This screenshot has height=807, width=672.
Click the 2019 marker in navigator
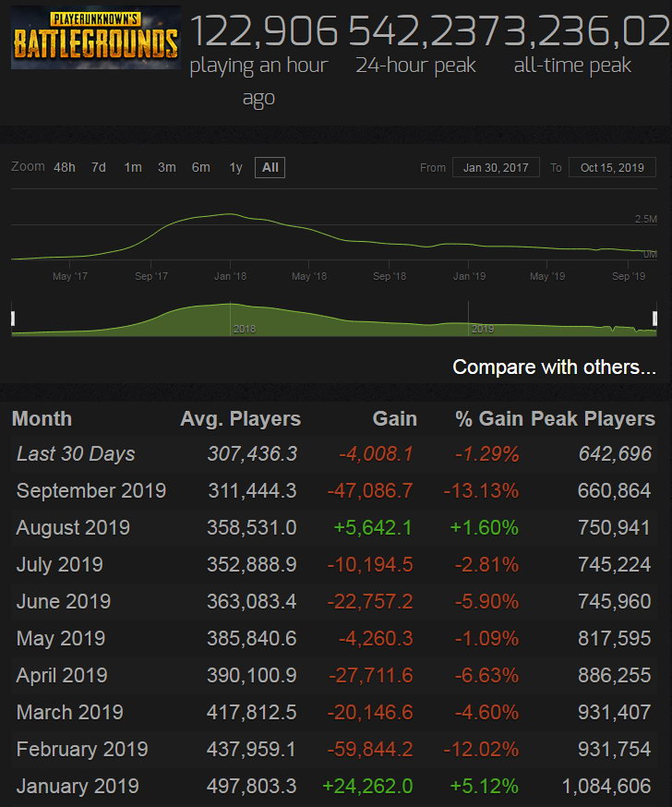tap(482, 329)
